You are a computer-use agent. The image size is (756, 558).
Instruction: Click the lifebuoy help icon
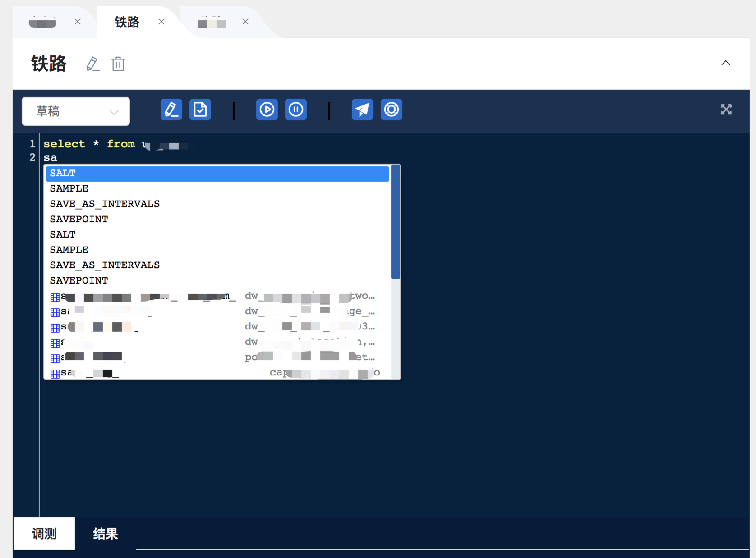(x=392, y=110)
